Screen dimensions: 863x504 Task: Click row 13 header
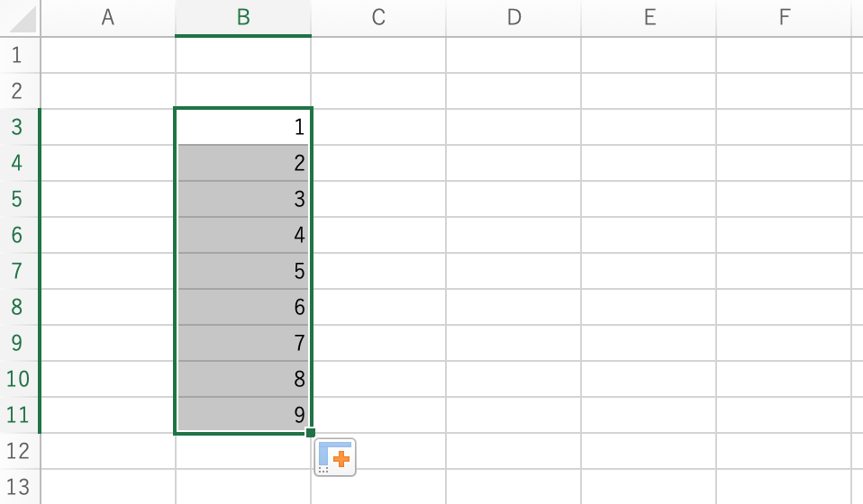tap(18, 487)
